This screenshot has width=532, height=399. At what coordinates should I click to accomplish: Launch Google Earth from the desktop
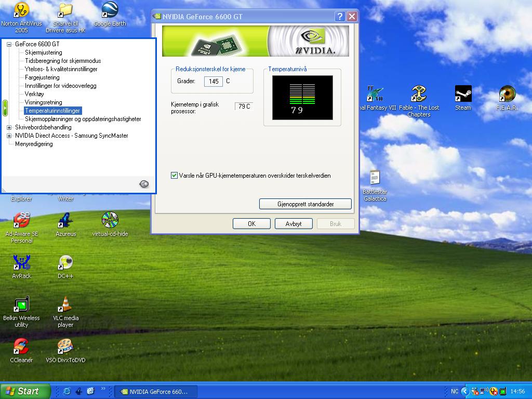110,14
